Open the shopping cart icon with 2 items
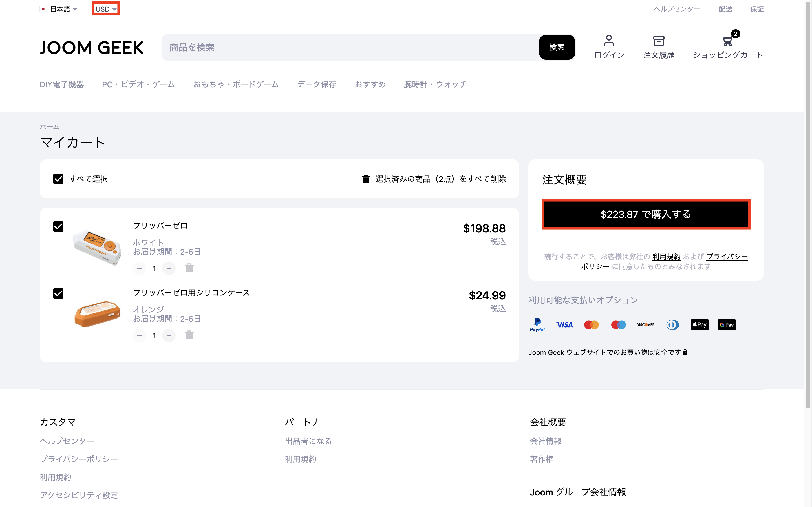The height and width of the screenshot is (507, 812). [x=727, y=41]
